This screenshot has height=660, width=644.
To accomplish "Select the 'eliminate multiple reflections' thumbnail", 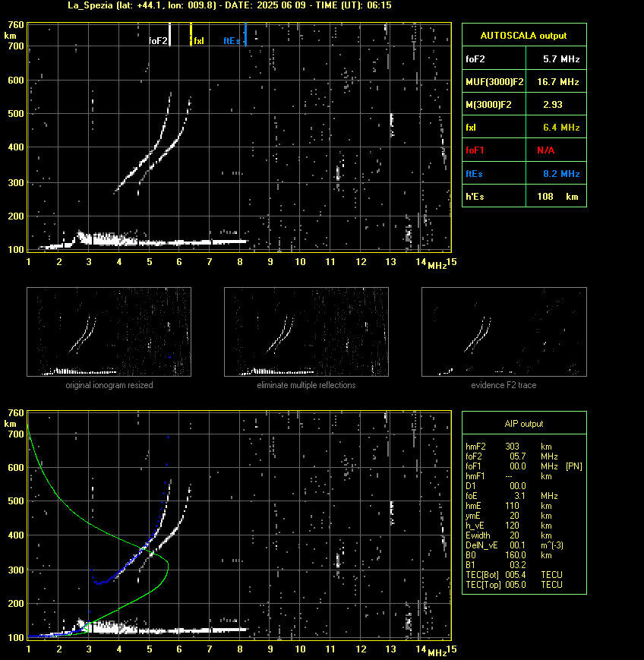I will click(x=306, y=332).
